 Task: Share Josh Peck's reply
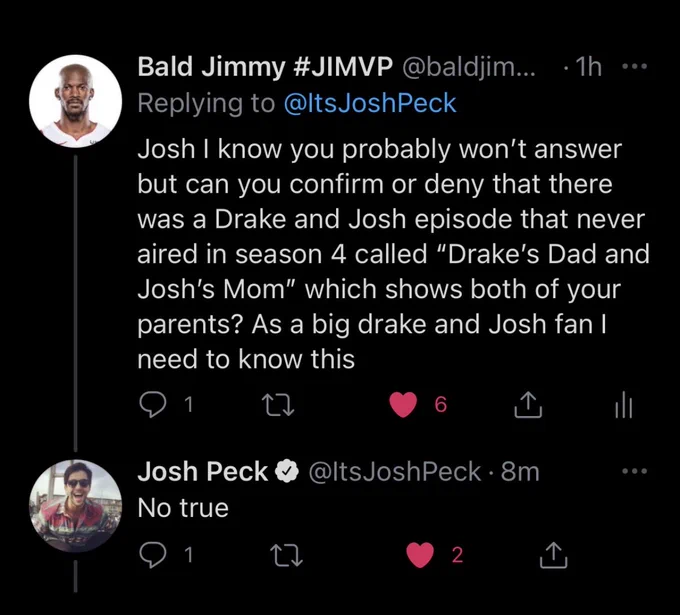[553, 555]
